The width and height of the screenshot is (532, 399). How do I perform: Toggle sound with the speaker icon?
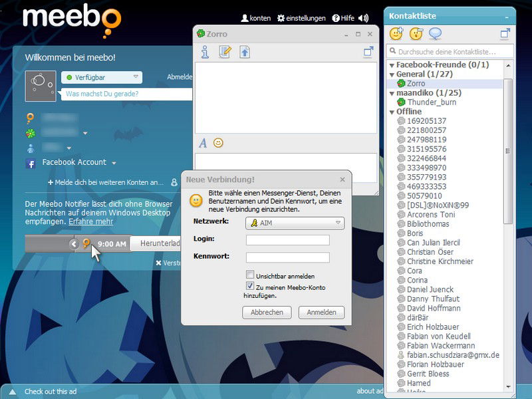click(x=363, y=18)
